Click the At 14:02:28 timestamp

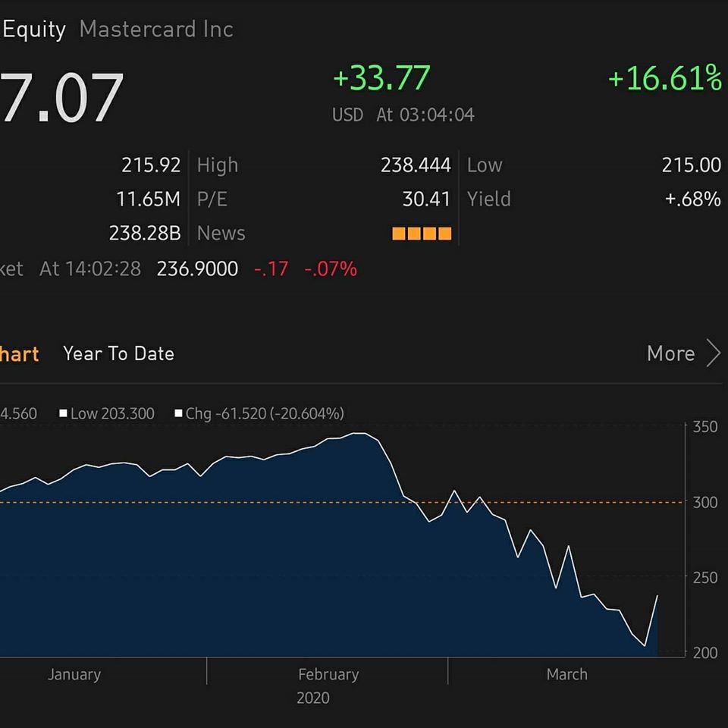[90, 268]
